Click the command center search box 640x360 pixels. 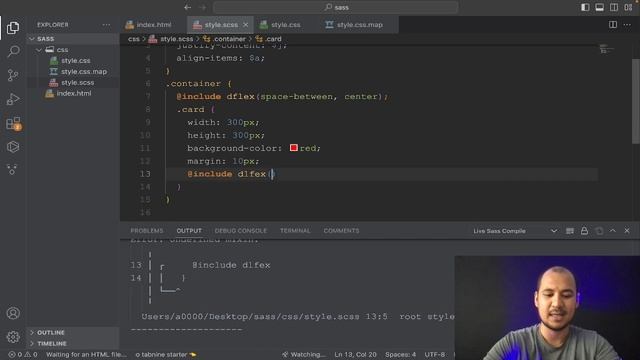click(x=336, y=7)
